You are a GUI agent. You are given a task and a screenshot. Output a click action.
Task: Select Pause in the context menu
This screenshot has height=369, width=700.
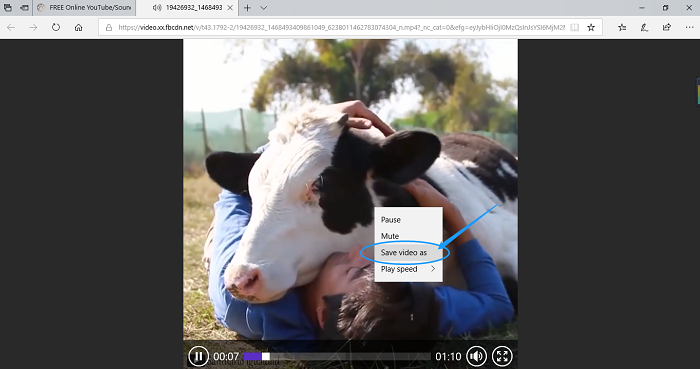click(x=408, y=220)
